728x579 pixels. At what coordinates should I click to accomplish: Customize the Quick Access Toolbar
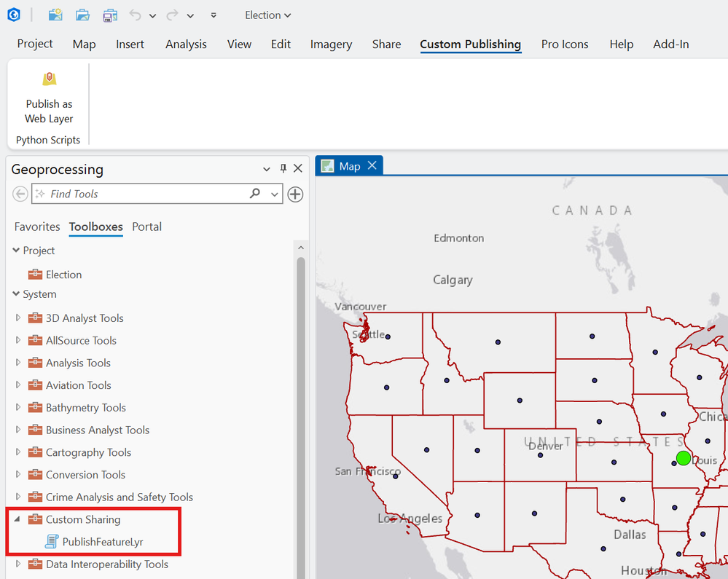tap(214, 15)
